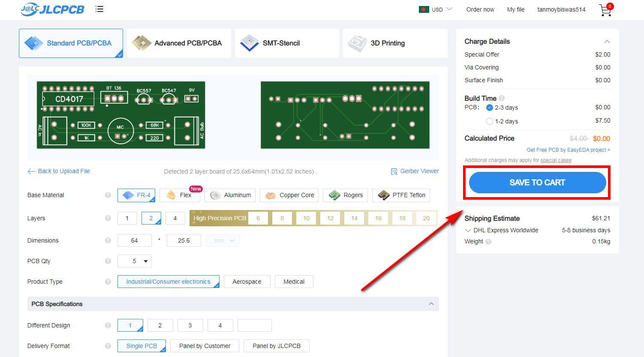Click help icon next to PCB Qty
This screenshot has width=644, height=357.
(108, 261)
